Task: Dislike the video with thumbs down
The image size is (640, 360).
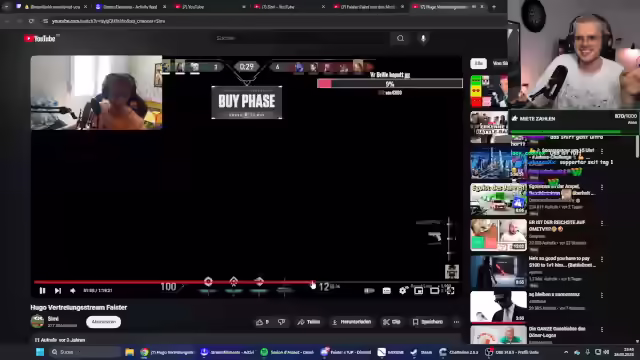Action: (x=282, y=322)
